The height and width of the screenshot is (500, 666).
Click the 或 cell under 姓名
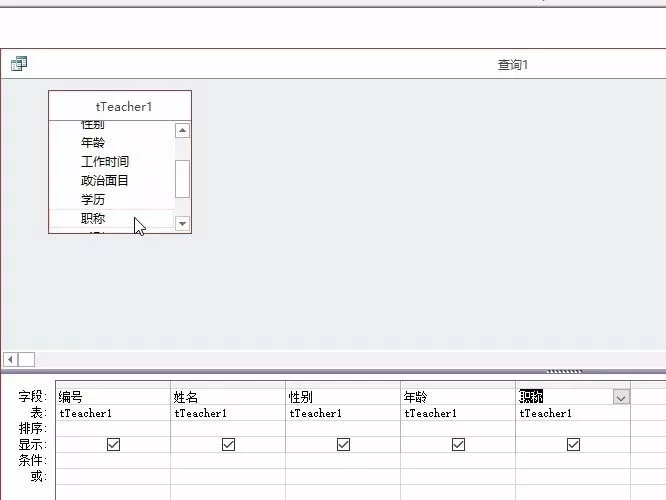(x=228, y=477)
